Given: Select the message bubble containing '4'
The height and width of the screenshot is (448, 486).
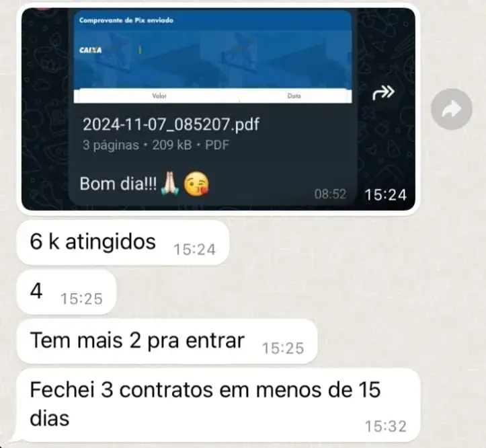Looking at the screenshot, I should 67,292.
